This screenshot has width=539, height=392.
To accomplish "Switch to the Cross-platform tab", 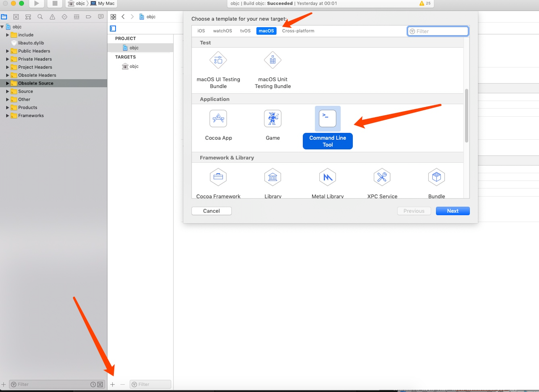I will pos(298,31).
